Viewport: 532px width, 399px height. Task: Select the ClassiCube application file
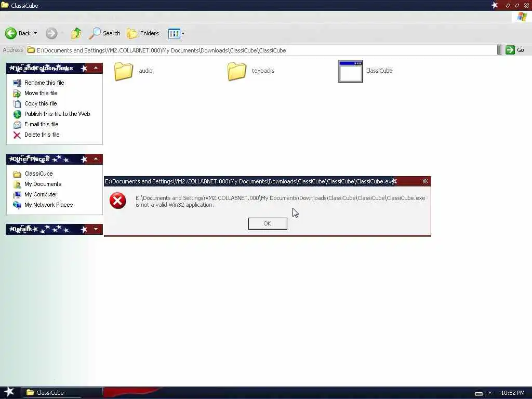[x=365, y=71]
